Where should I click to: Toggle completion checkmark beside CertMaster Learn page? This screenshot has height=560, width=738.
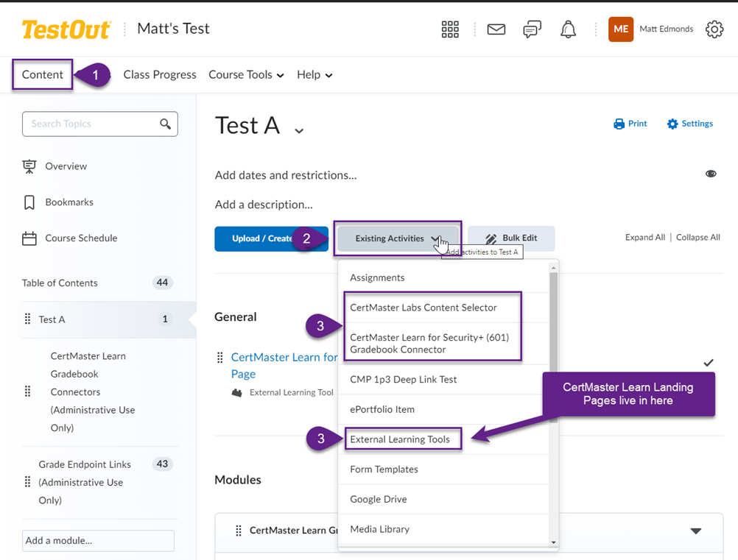point(709,363)
